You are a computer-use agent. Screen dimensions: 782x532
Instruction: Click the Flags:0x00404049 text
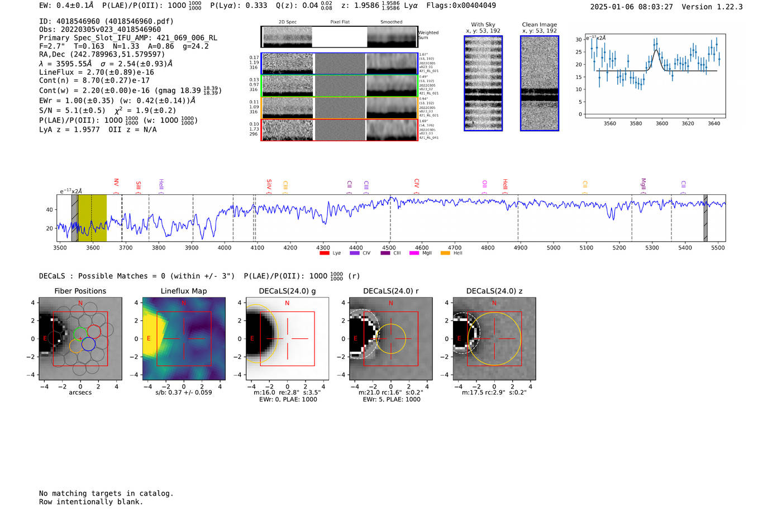click(x=461, y=6)
